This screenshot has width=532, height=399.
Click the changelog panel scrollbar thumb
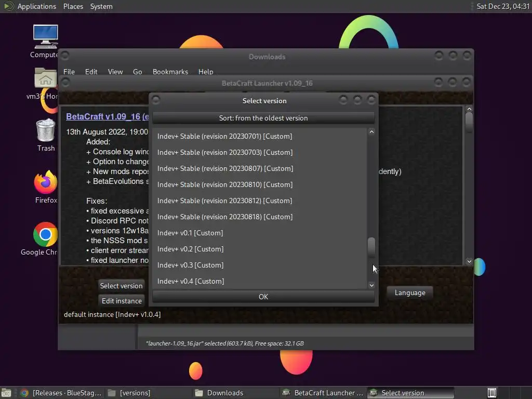(469, 123)
